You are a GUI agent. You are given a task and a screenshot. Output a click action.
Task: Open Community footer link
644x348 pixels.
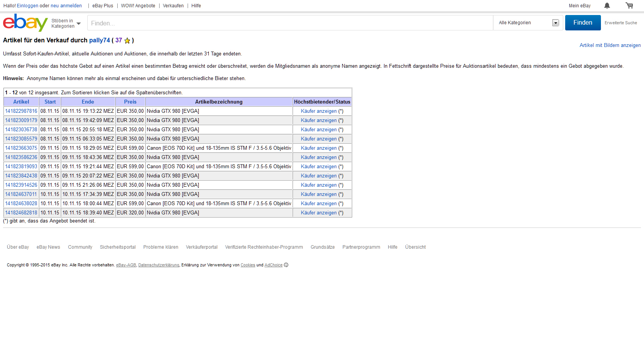pos(80,247)
